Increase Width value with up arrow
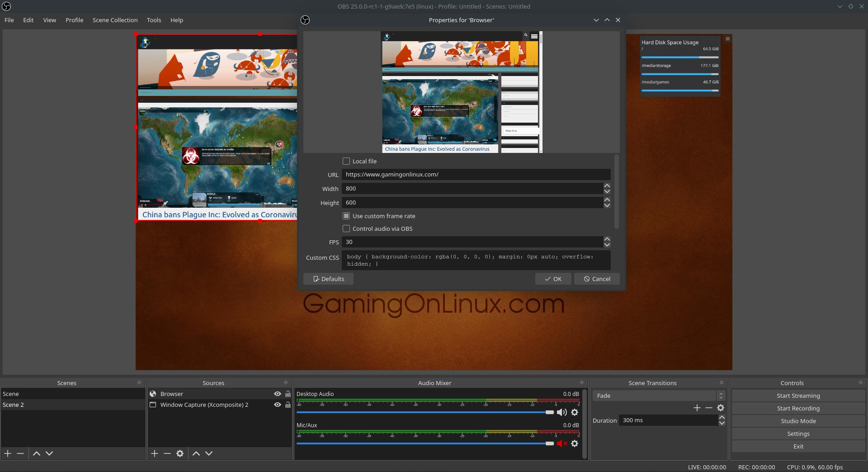Screen dimensions: 868x472 click(607, 186)
